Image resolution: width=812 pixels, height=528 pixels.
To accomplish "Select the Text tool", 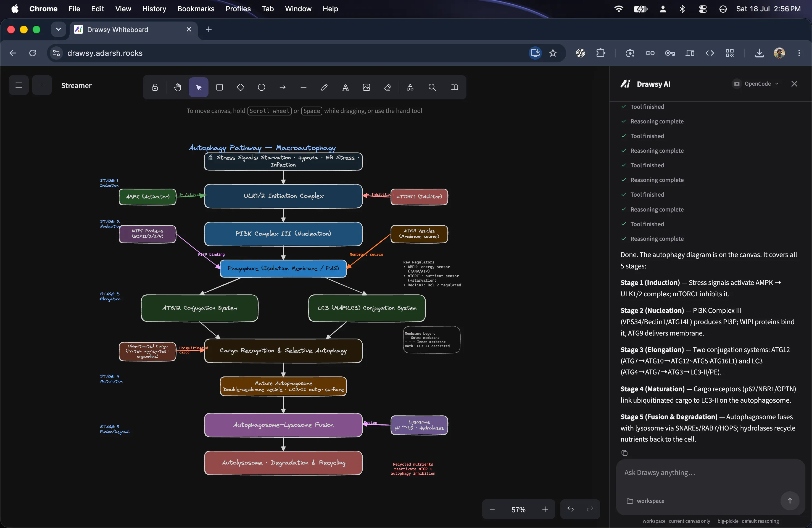I will tap(345, 87).
